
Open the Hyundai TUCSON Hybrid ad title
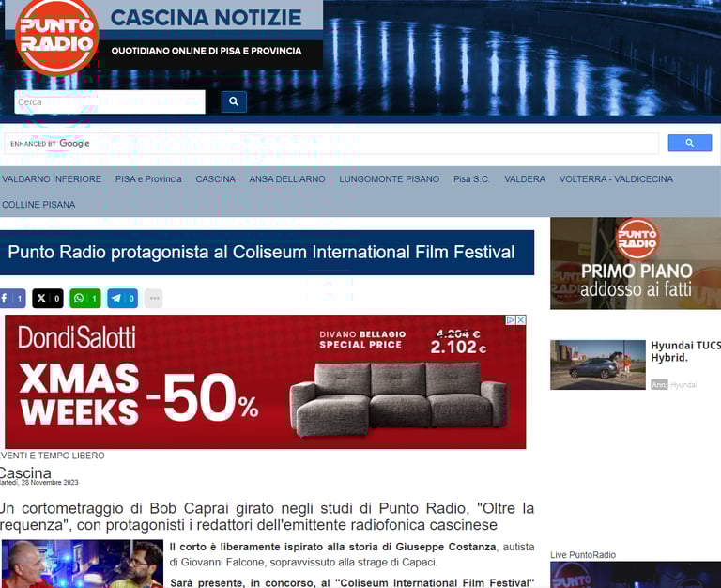[x=685, y=351]
